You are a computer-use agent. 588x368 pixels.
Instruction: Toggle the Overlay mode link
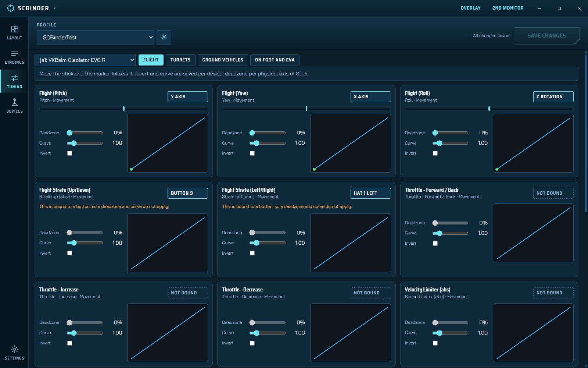coord(470,8)
